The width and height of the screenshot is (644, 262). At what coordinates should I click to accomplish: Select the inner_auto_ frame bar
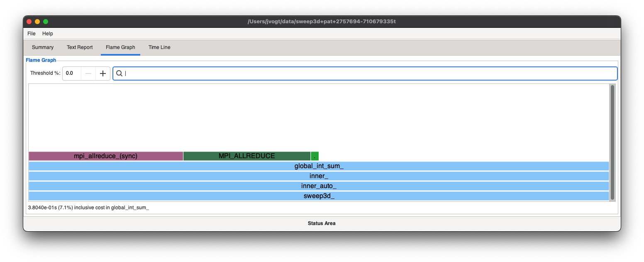click(319, 186)
